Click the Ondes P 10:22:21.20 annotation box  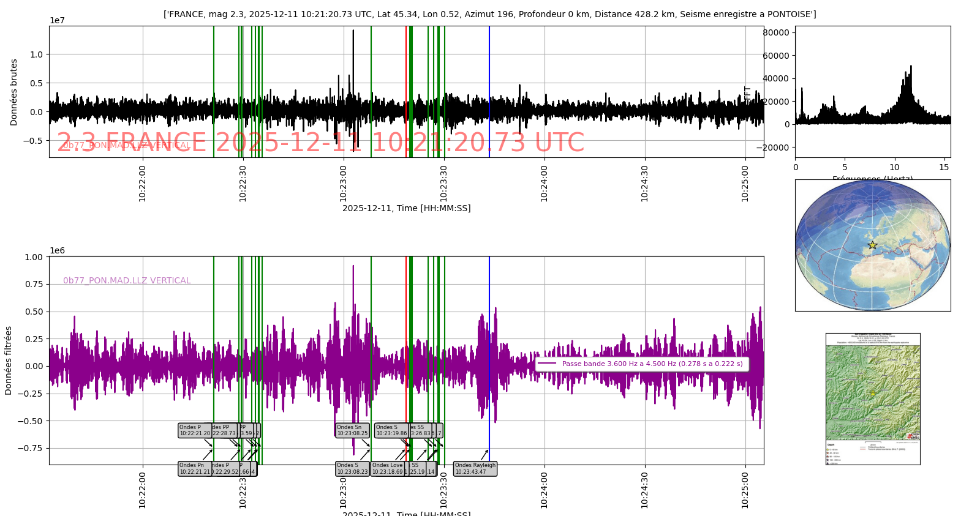coord(194,430)
